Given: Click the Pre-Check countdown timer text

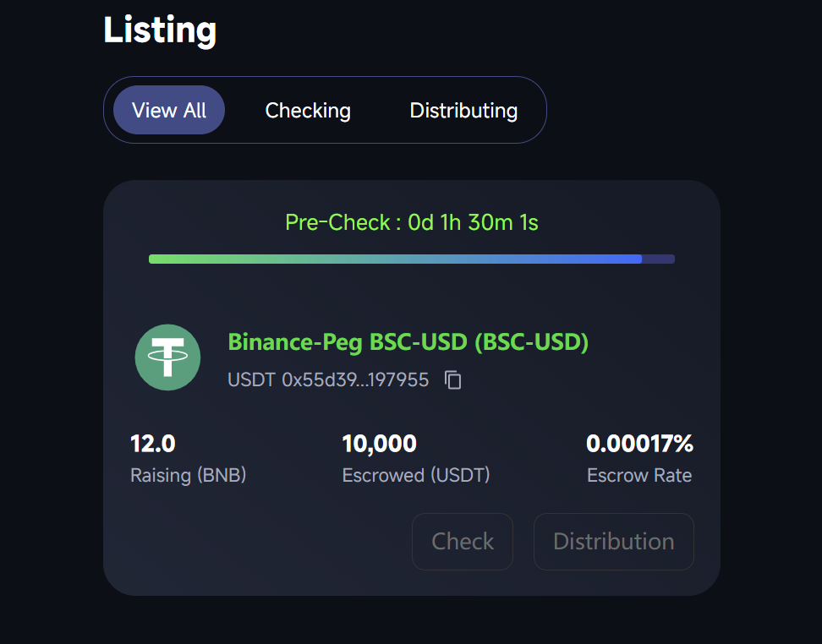Looking at the screenshot, I should 411,222.
